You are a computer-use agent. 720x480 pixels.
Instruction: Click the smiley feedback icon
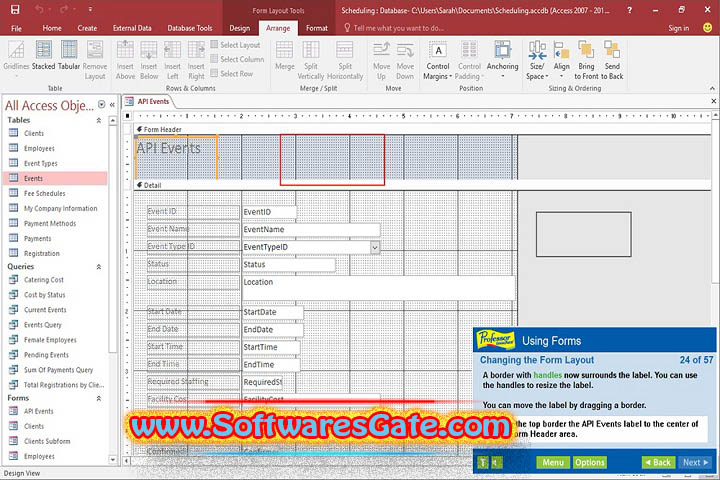pos(708,28)
